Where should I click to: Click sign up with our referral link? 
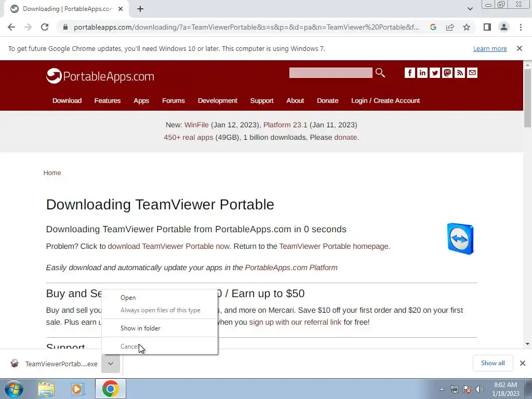(x=295, y=322)
